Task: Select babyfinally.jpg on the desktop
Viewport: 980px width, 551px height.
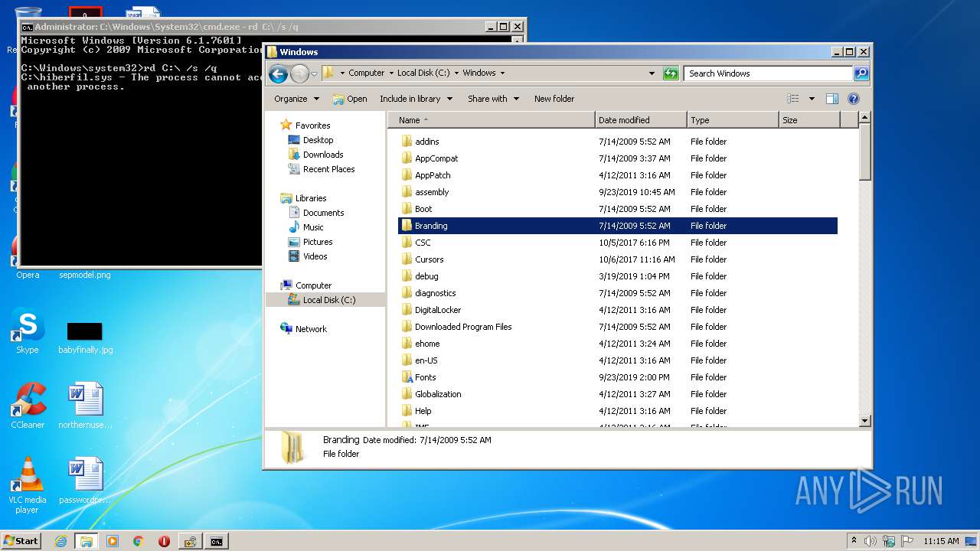Action: click(x=85, y=337)
